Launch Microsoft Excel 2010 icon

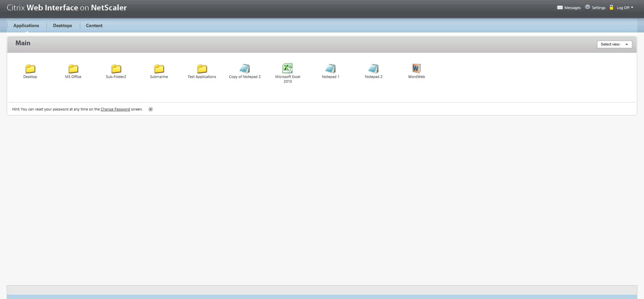[287, 68]
